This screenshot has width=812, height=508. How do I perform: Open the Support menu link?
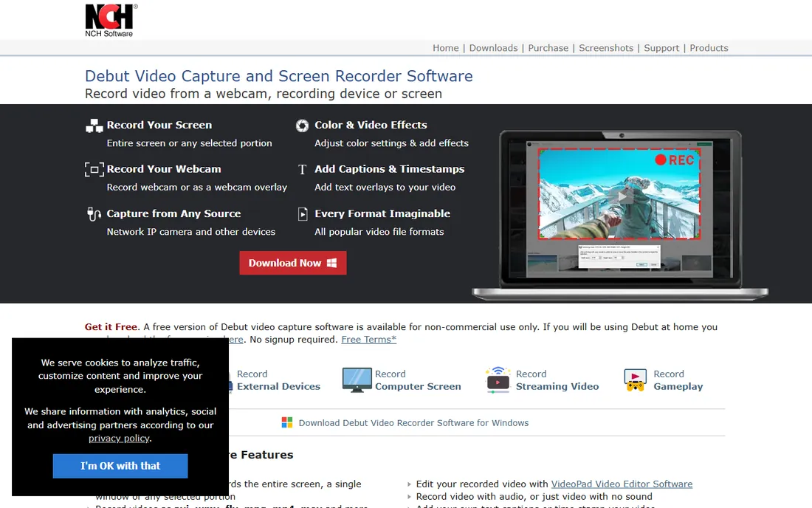pyautogui.click(x=661, y=48)
